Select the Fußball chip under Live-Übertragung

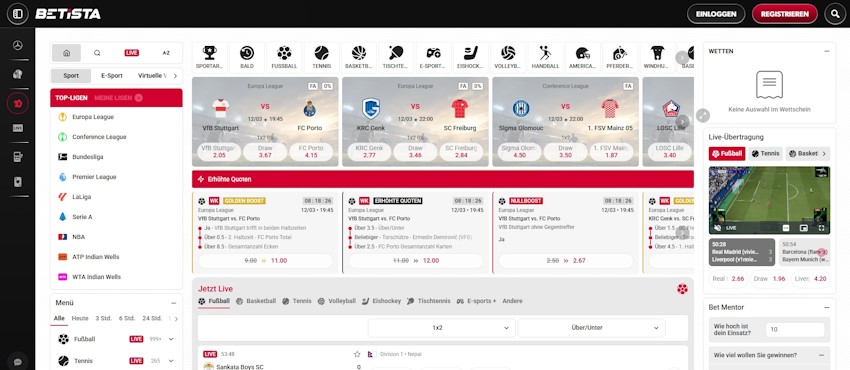pyautogui.click(x=727, y=153)
